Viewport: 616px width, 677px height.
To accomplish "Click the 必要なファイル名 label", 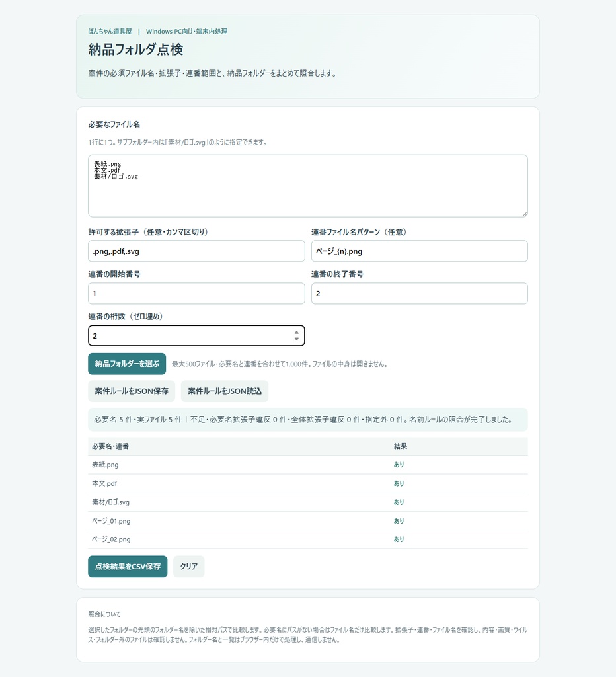I will tap(114, 124).
